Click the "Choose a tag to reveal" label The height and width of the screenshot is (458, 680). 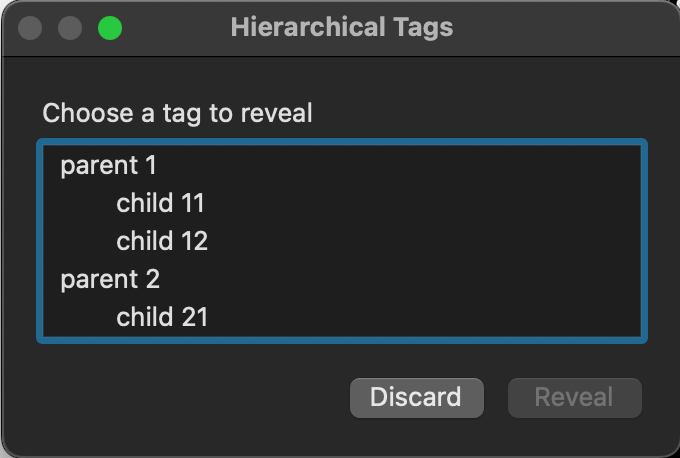point(177,112)
